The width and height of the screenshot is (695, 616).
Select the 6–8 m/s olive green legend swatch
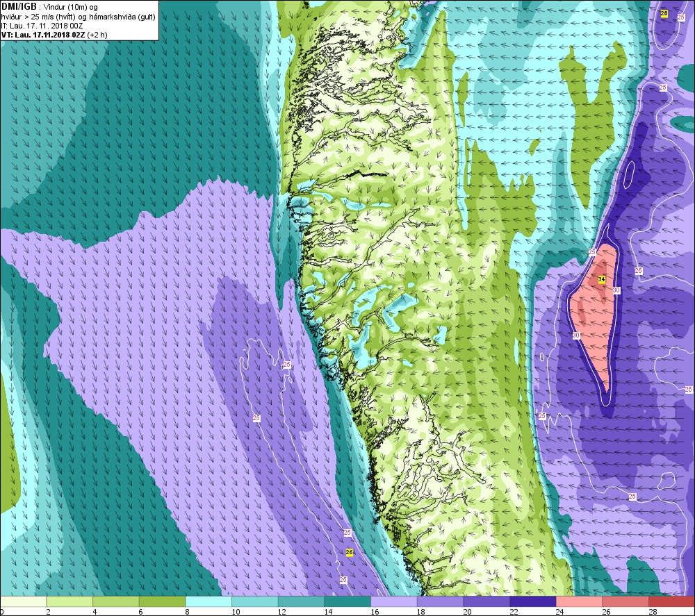click(x=162, y=601)
